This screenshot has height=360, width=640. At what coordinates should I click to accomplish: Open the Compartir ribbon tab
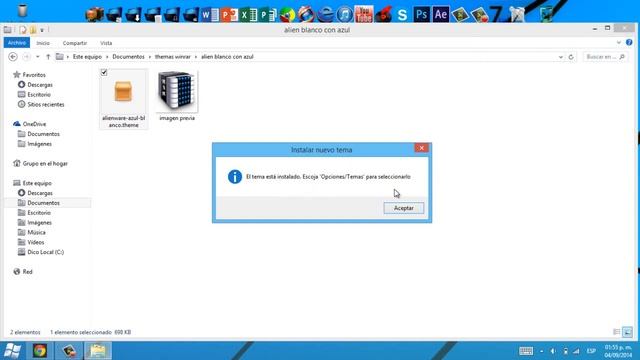pyautogui.click(x=75, y=43)
